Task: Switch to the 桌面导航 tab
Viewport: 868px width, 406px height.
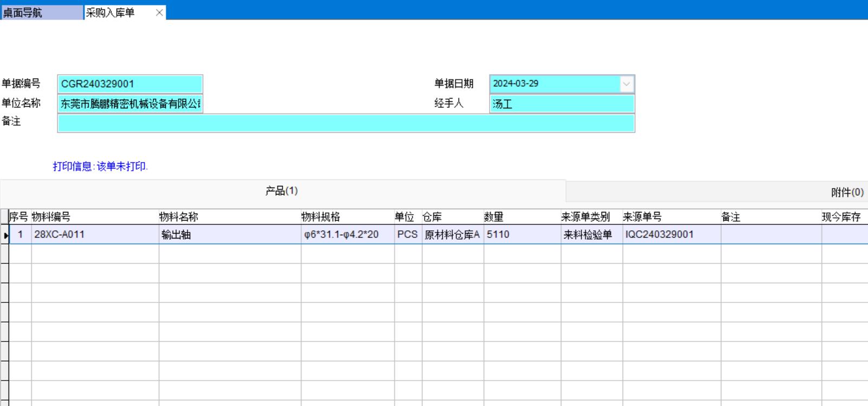Action: (x=41, y=12)
